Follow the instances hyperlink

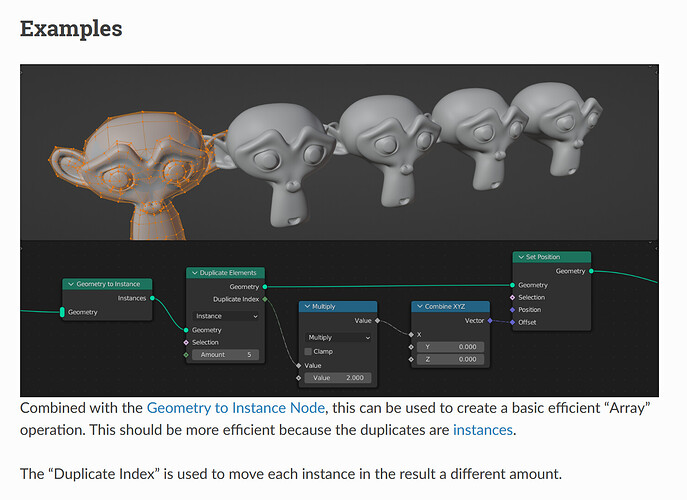click(482, 430)
